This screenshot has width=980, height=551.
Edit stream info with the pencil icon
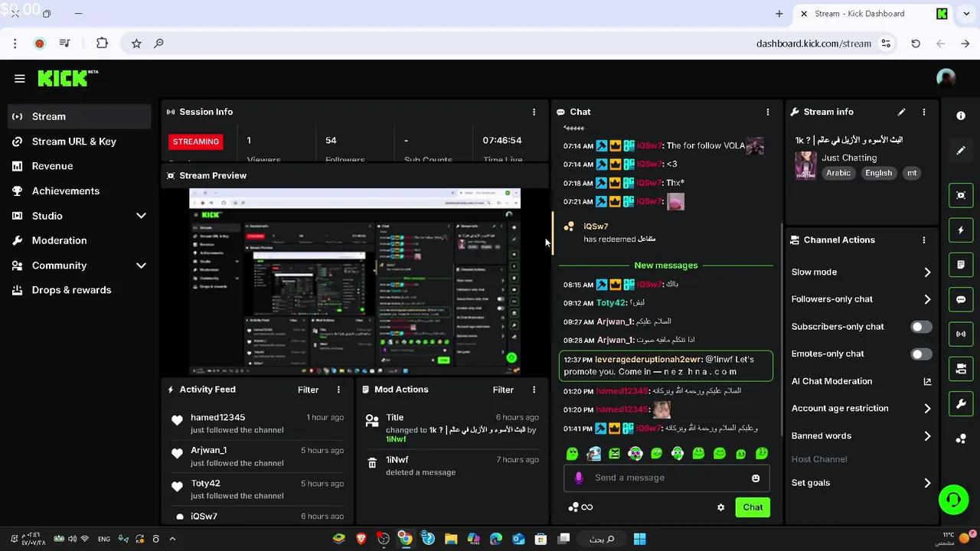(901, 112)
